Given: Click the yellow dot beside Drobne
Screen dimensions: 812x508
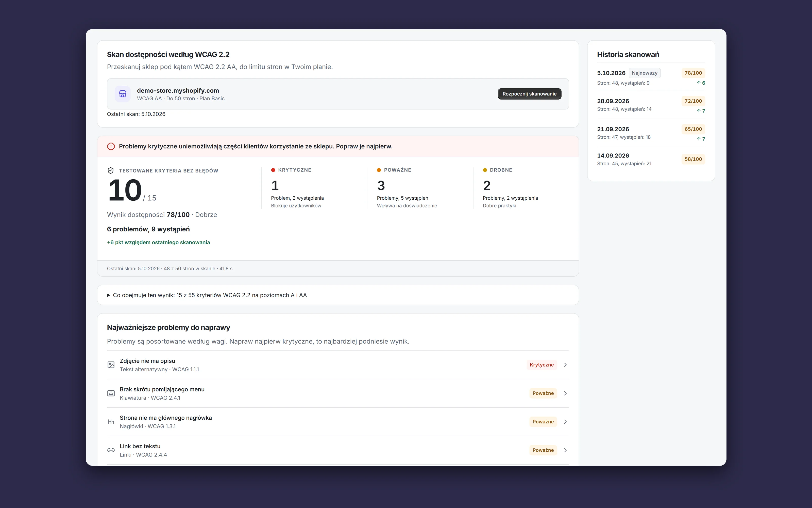Looking at the screenshot, I should coord(485,170).
